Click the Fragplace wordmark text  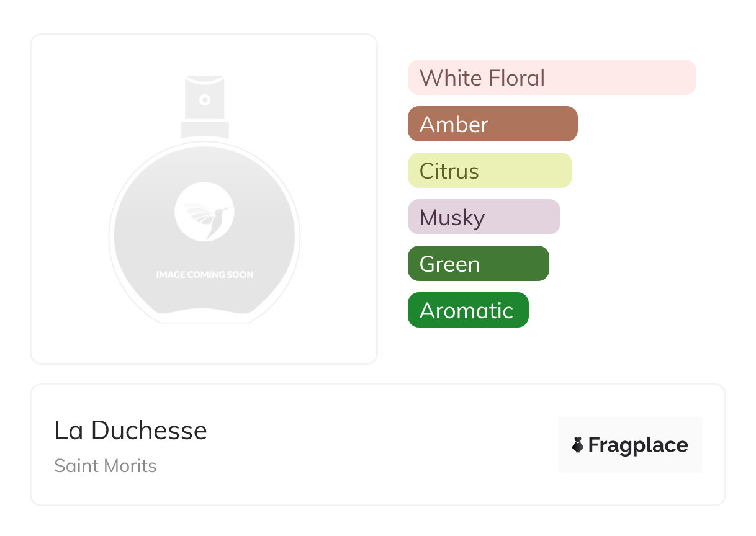[x=638, y=445]
